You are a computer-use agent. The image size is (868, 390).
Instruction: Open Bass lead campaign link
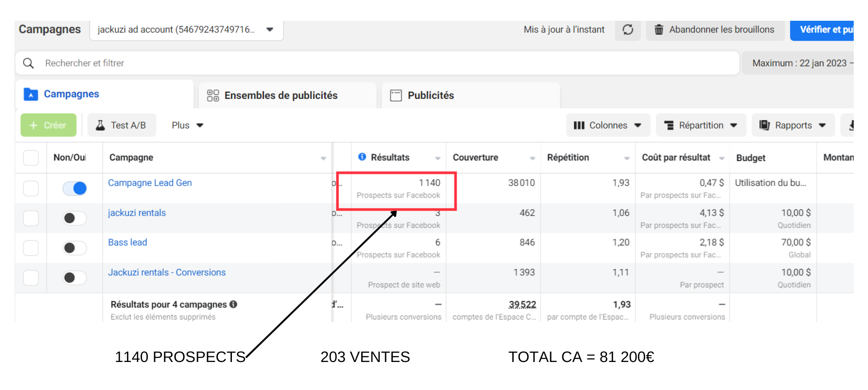pos(127,243)
